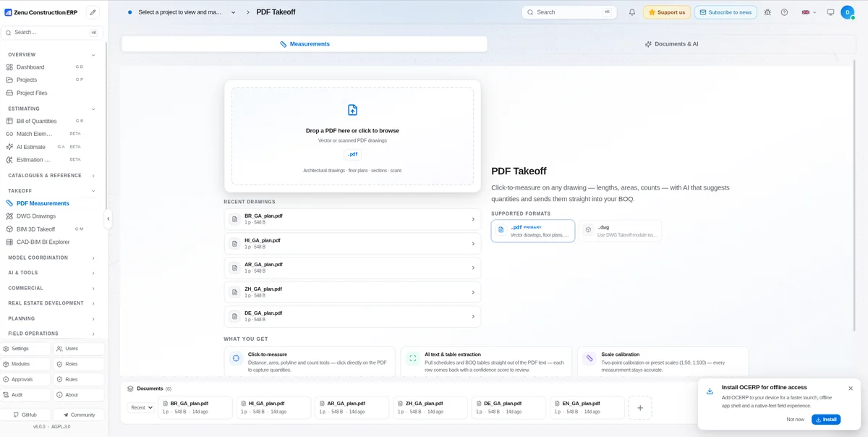
Task: Open the help question-mark icon
Action: (784, 12)
